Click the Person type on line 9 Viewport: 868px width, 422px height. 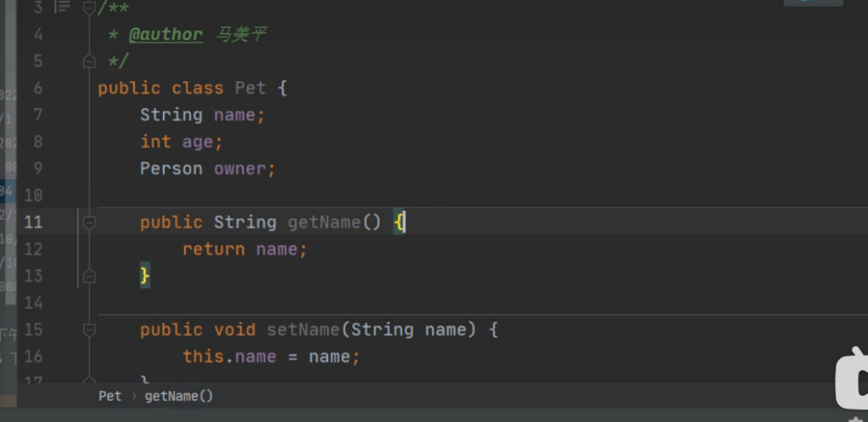(x=171, y=169)
